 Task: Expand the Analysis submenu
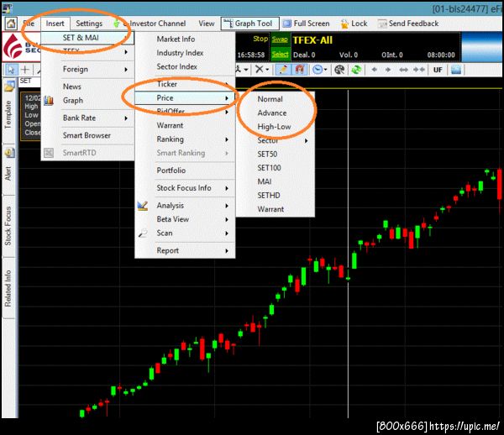click(x=185, y=206)
